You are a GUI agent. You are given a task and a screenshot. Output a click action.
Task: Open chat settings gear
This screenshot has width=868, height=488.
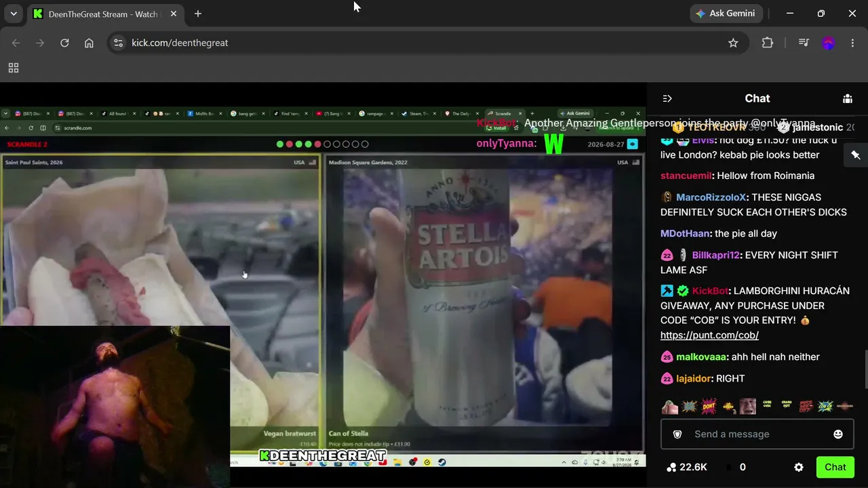tap(799, 467)
